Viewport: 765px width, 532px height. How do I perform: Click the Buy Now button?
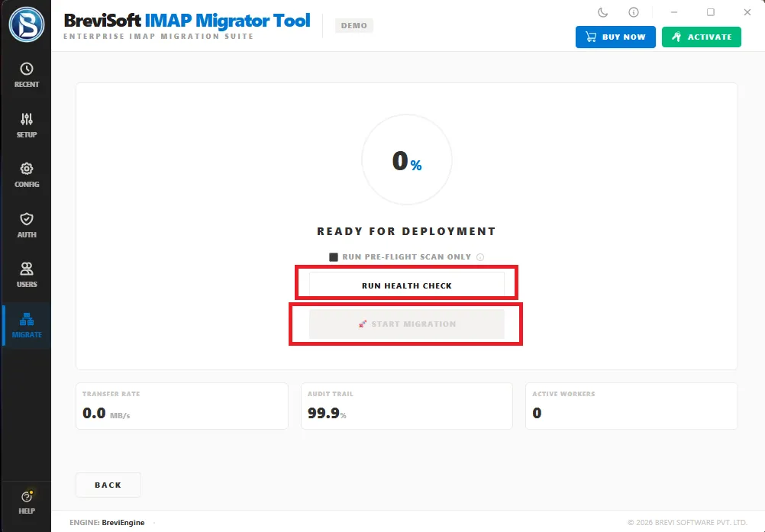pyautogui.click(x=615, y=37)
